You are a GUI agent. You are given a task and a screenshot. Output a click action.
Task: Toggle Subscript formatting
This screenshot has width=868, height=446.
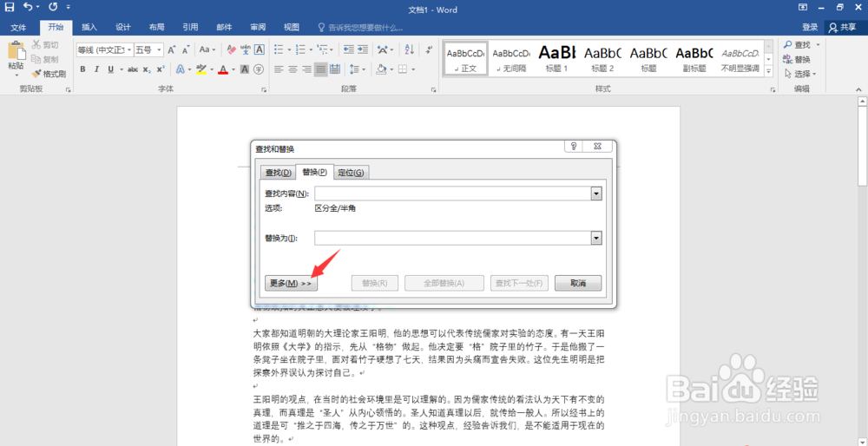click(x=147, y=69)
